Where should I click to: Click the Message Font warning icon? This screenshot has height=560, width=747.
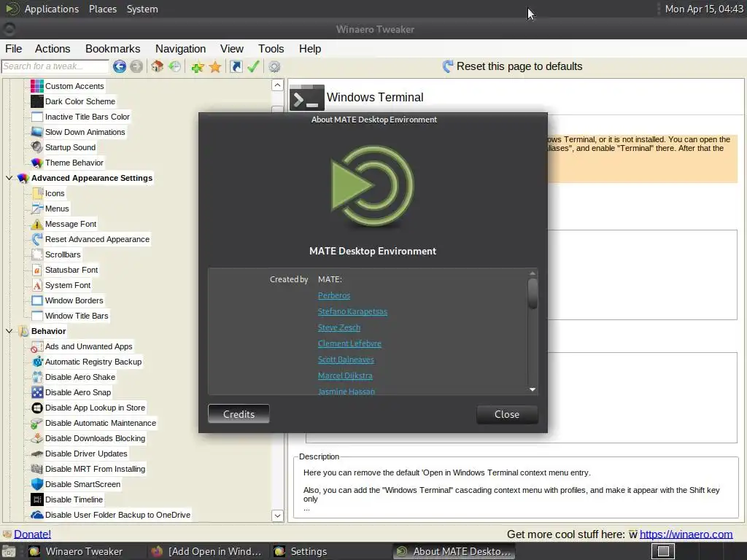click(x=36, y=224)
